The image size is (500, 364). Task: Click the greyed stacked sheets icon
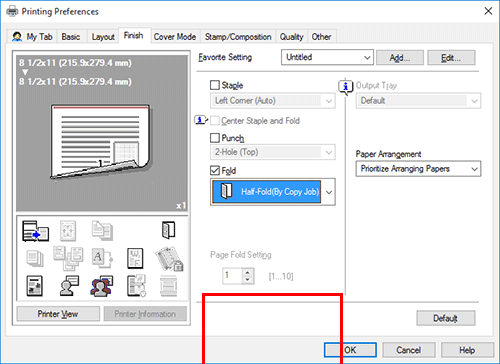pos(35,258)
